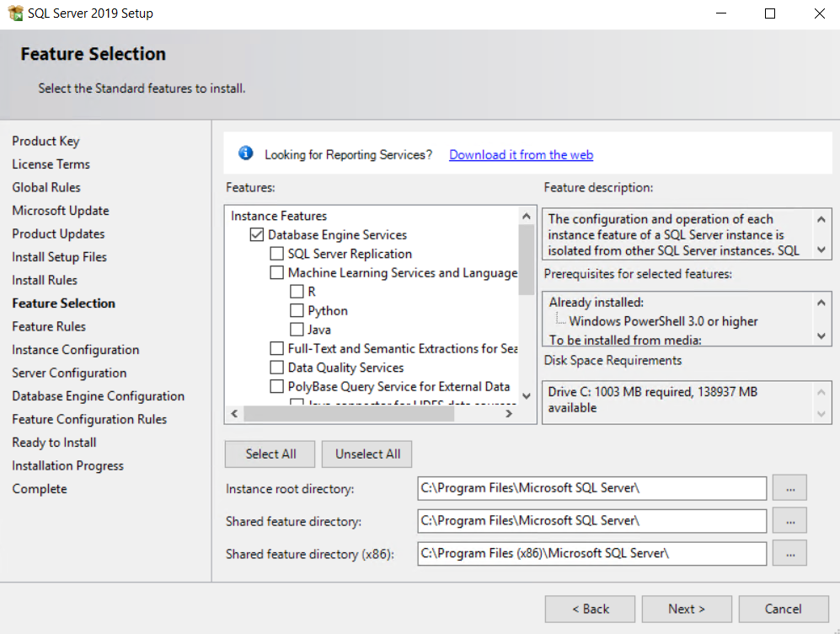The image size is (840, 634).
Task: Click left arrow of Features horizontal scrollbar
Action: point(234,414)
